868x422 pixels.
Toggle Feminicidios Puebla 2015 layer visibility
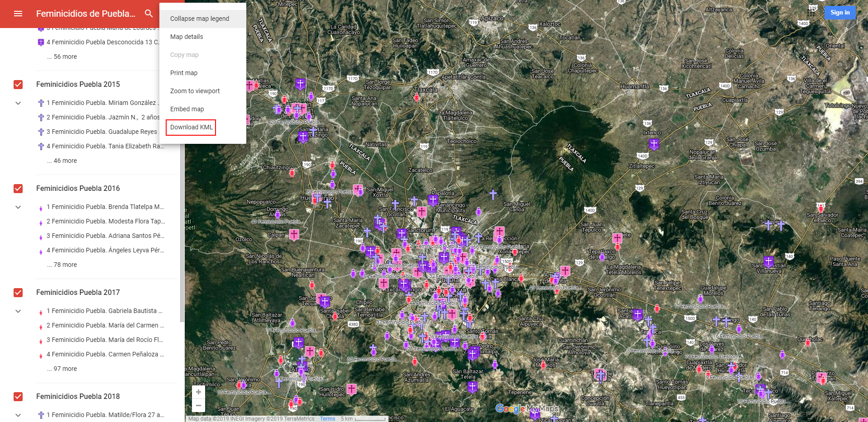18,85
